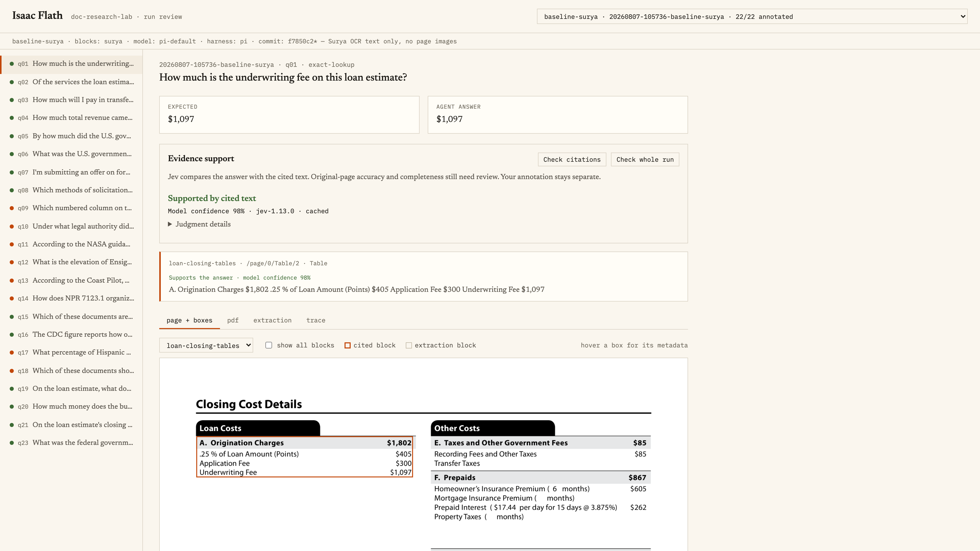
Task: Click the Check whole run button
Action: (645, 159)
